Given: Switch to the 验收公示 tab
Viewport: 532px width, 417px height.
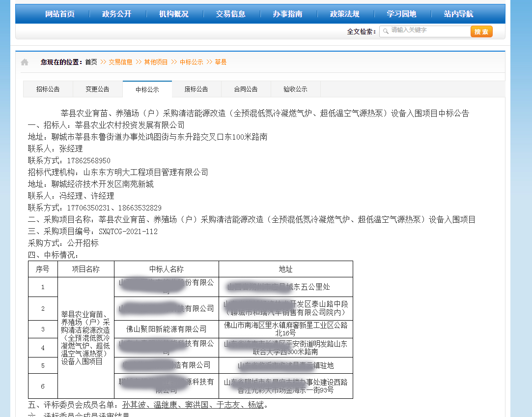Looking at the screenshot, I should click(296, 89).
